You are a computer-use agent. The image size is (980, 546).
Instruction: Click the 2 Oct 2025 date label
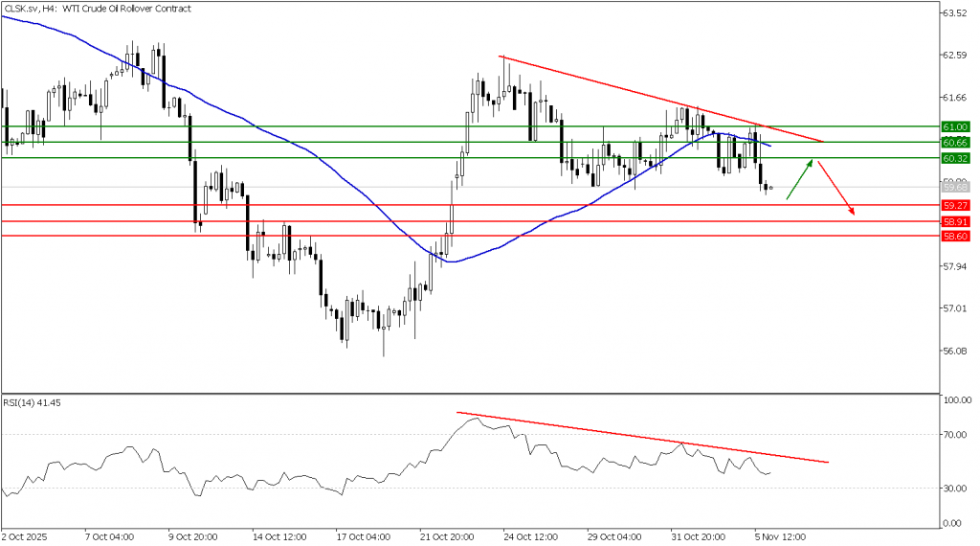point(26,536)
